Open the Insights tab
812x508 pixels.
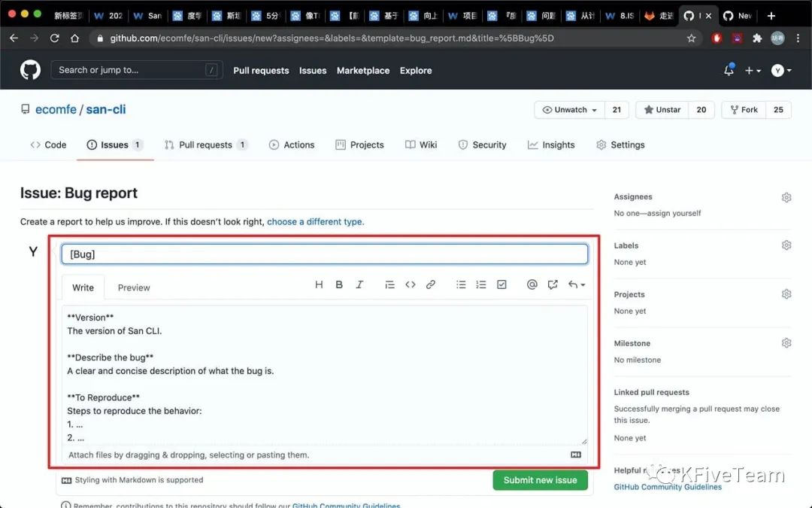(551, 145)
